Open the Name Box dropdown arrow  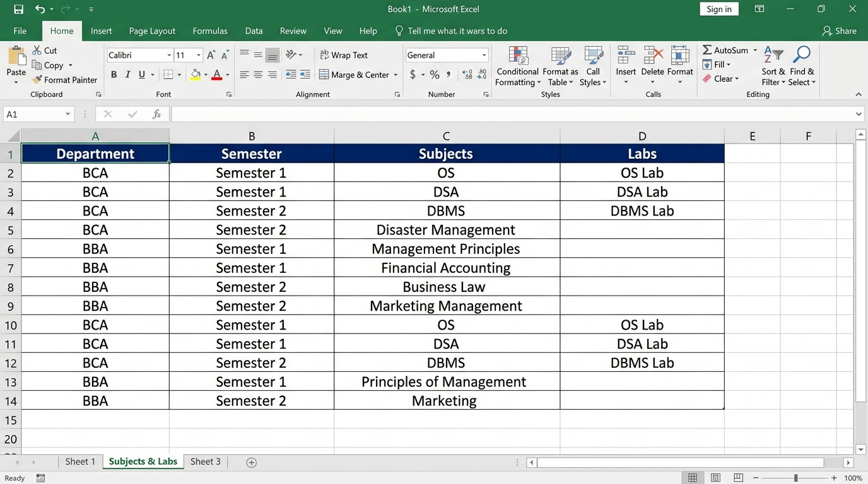click(67, 114)
